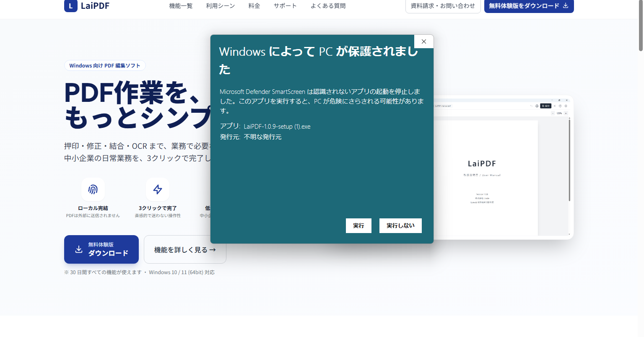Image resolution: width=644 pixels, height=337 pixels.
Task: Click the 直感的で迷わない操作性 caption
Action: (x=158, y=215)
